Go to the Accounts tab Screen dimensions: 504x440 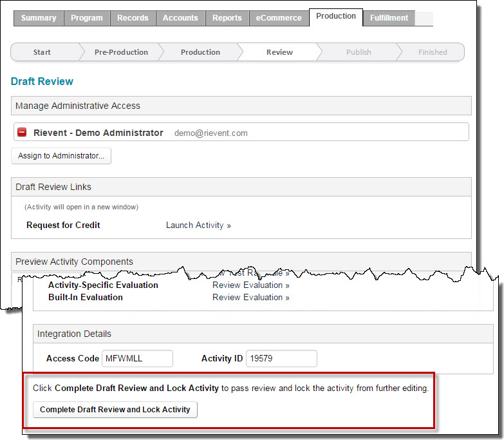tap(180, 18)
